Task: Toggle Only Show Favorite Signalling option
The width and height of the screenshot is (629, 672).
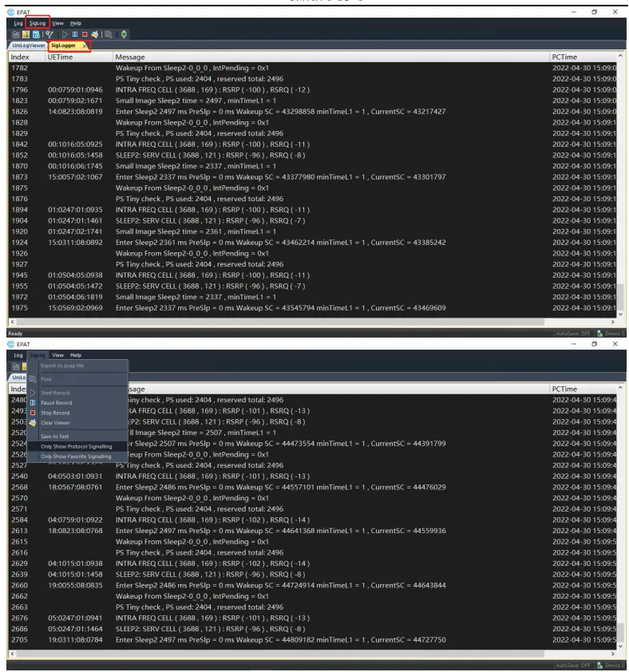Action: pos(77,457)
